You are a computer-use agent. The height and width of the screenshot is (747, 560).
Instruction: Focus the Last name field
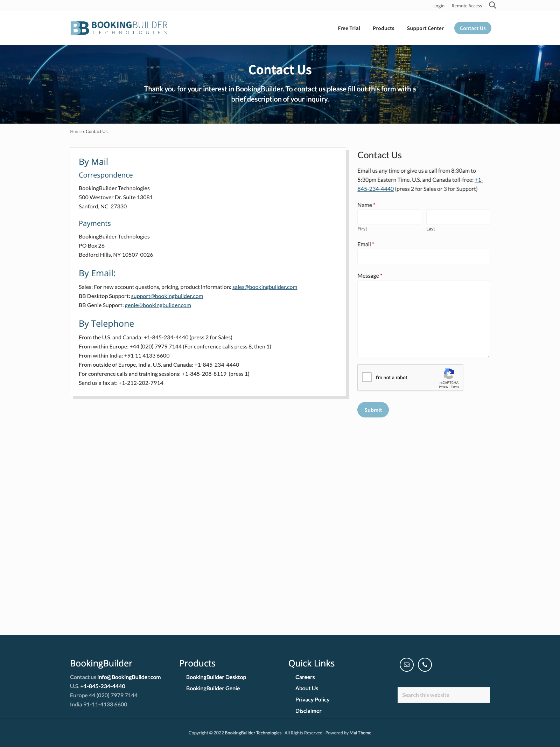458,217
